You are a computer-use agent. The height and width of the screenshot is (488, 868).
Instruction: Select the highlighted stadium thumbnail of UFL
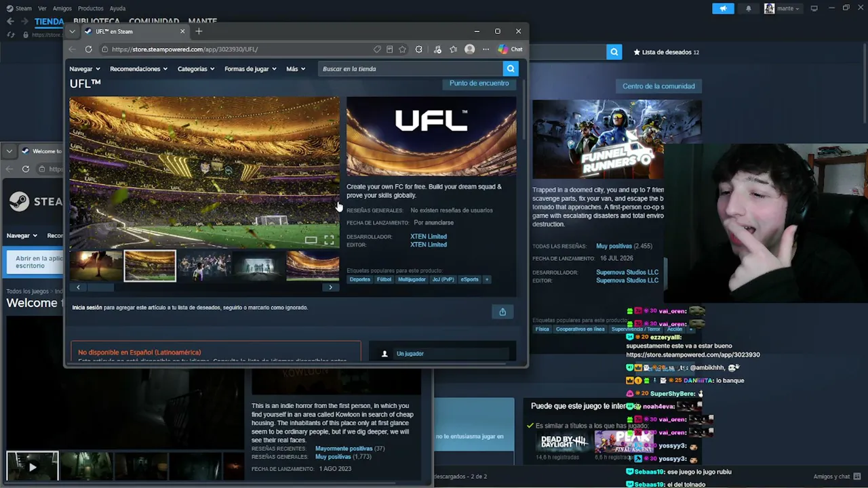pyautogui.click(x=150, y=266)
